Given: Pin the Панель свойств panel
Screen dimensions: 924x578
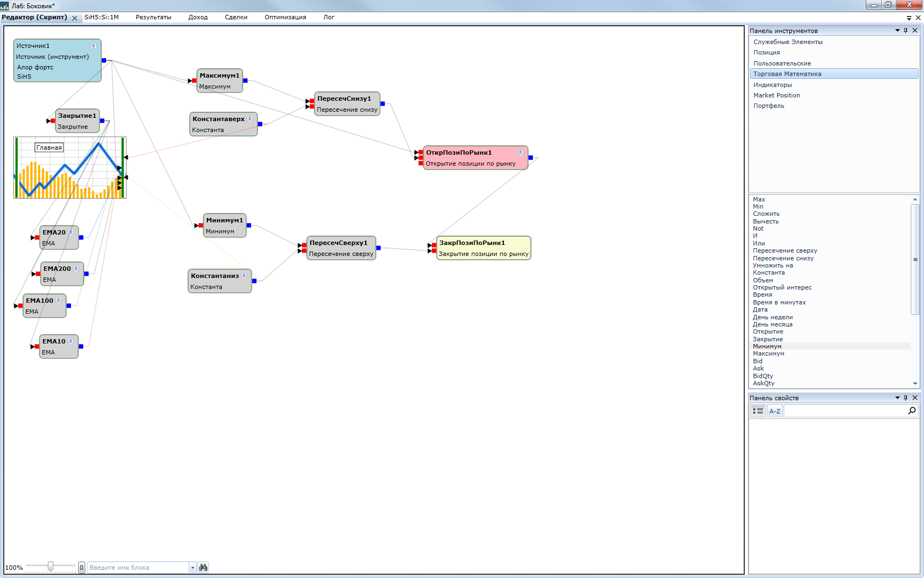Looking at the screenshot, I should pos(905,397).
